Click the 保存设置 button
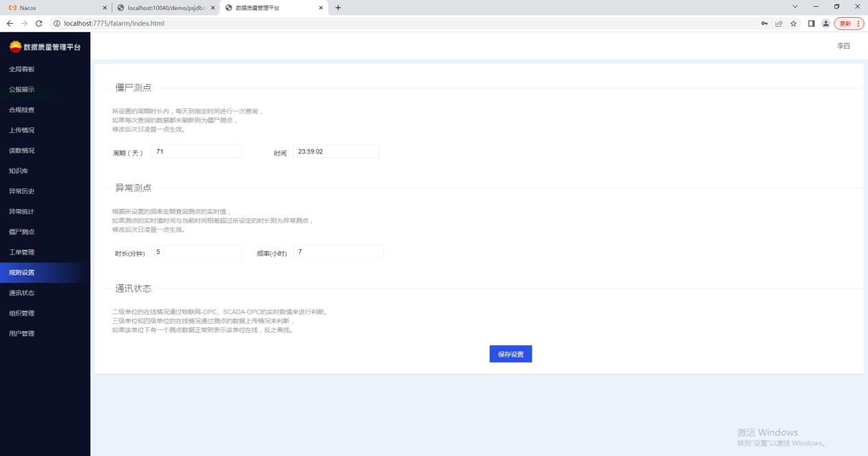The height and width of the screenshot is (456, 868). 510,354
